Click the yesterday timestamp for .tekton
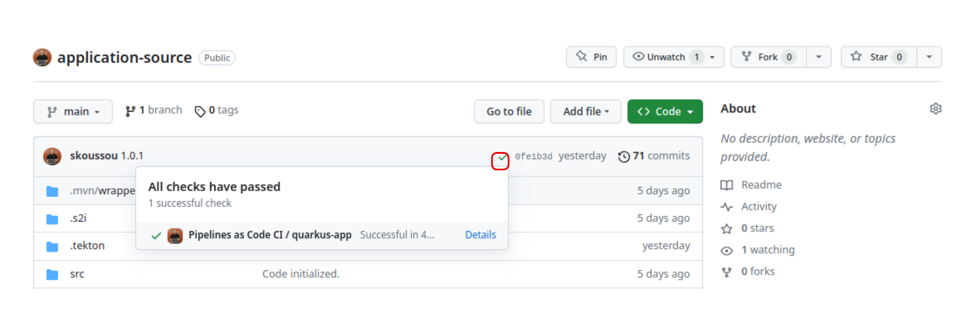 666,246
